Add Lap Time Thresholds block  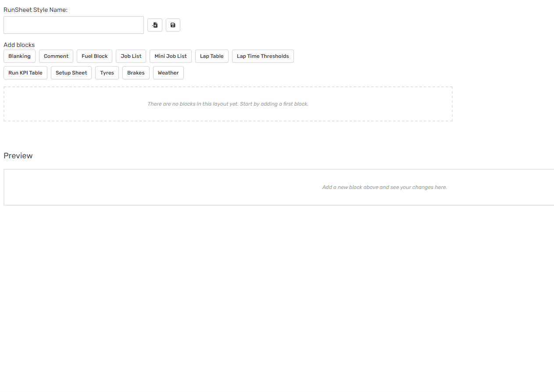(263, 56)
